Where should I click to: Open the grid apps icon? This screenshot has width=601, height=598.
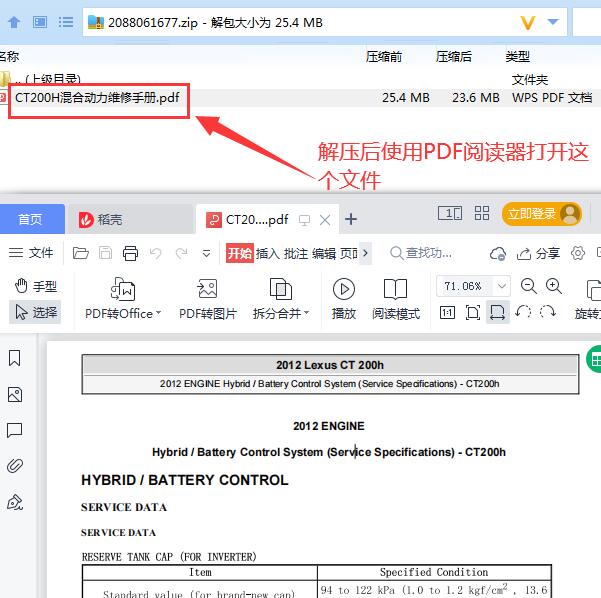click(482, 213)
